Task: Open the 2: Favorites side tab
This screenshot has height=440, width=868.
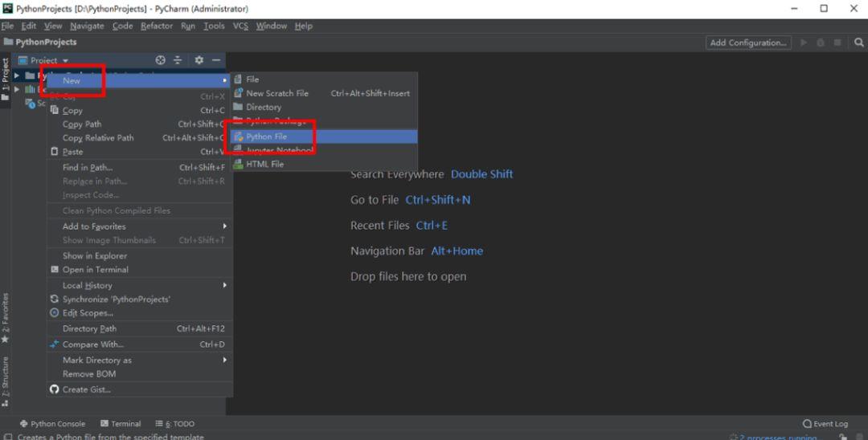Action: coord(5,317)
